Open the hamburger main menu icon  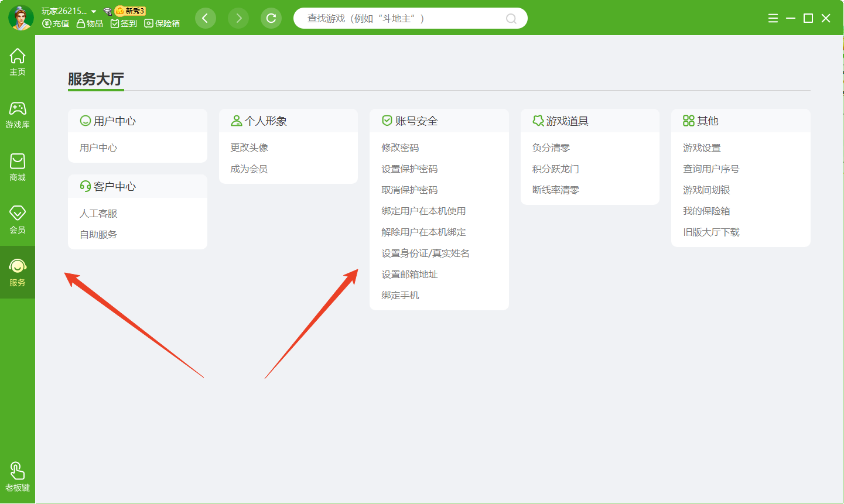[773, 18]
